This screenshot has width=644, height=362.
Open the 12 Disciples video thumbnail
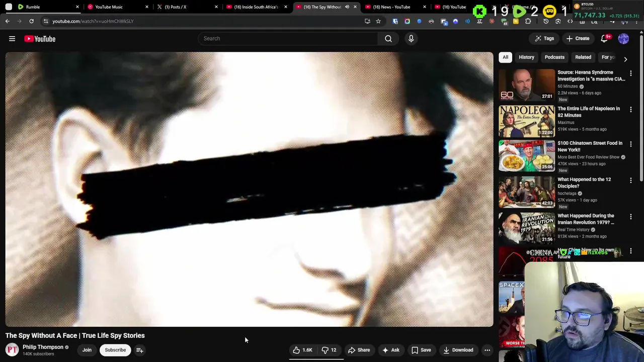click(x=527, y=192)
